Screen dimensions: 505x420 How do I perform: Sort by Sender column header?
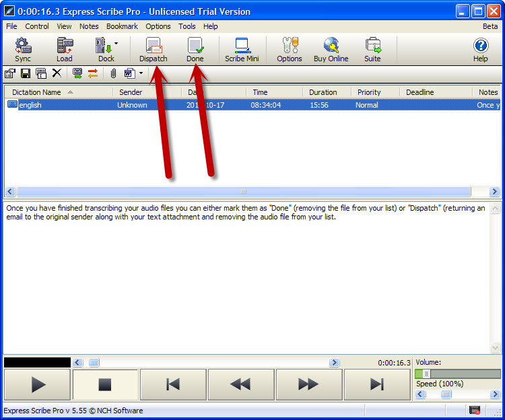tap(147, 92)
